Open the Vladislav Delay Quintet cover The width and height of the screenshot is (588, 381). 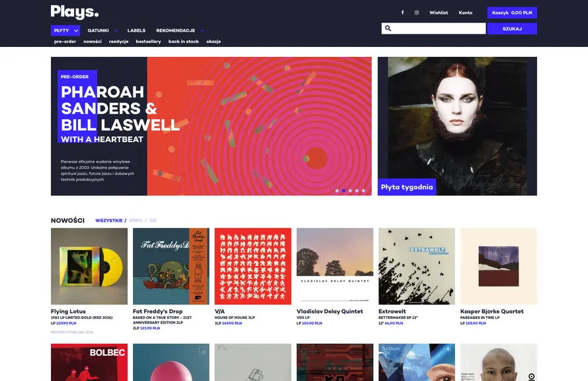pyautogui.click(x=335, y=267)
